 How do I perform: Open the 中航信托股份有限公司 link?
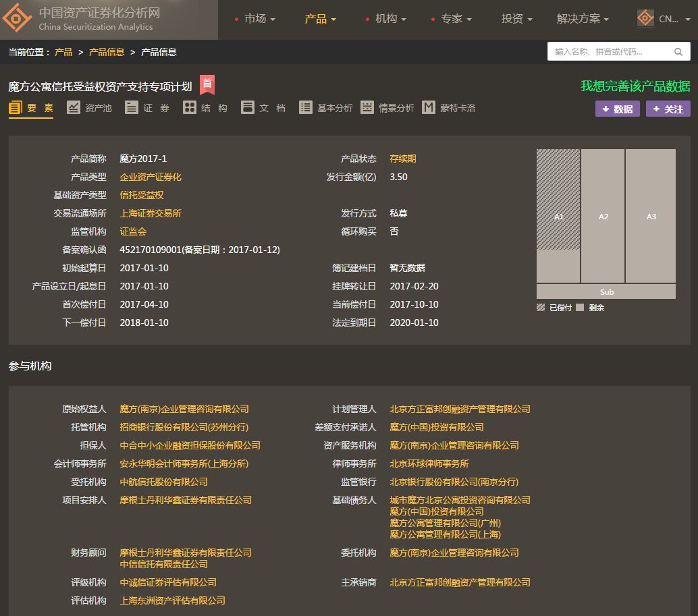pyautogui.click(x=164, y=482)
